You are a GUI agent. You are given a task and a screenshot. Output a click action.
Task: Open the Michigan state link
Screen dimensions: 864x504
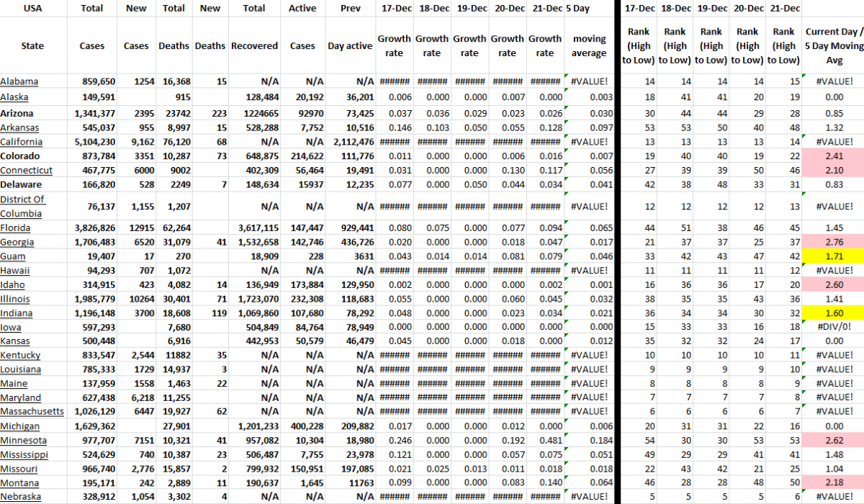19,426
